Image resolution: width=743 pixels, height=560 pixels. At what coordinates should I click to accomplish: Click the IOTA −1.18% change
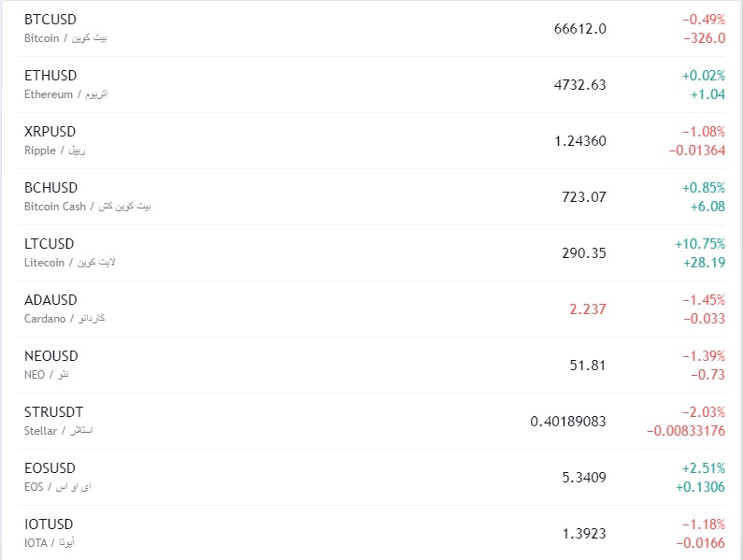[x=703, y=524]
